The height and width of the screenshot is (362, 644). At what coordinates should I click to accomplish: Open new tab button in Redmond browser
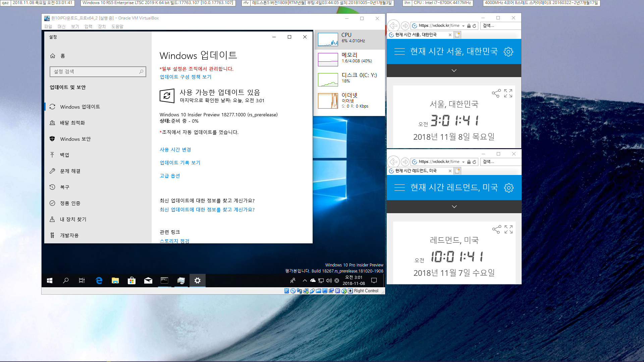[458, 171]
